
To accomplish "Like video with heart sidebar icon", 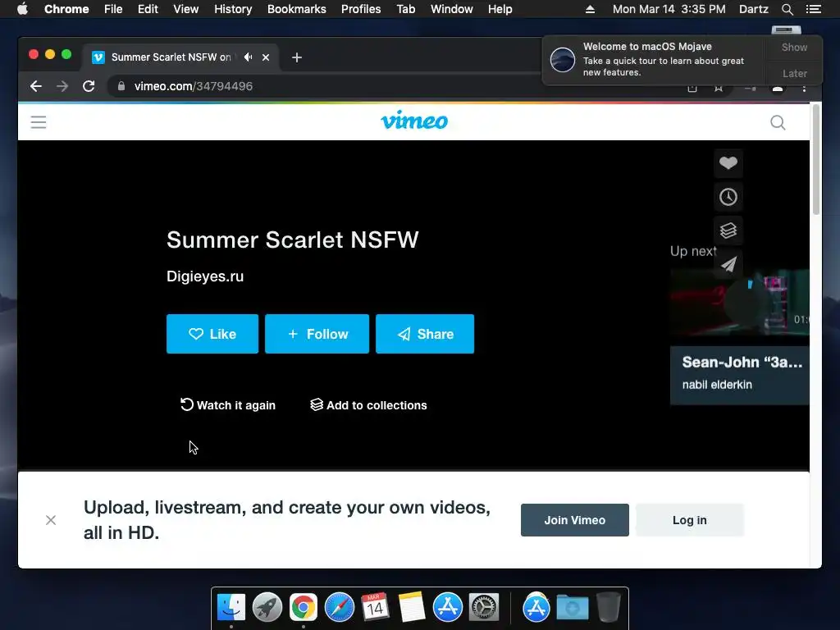I will [x=728, y=163].
